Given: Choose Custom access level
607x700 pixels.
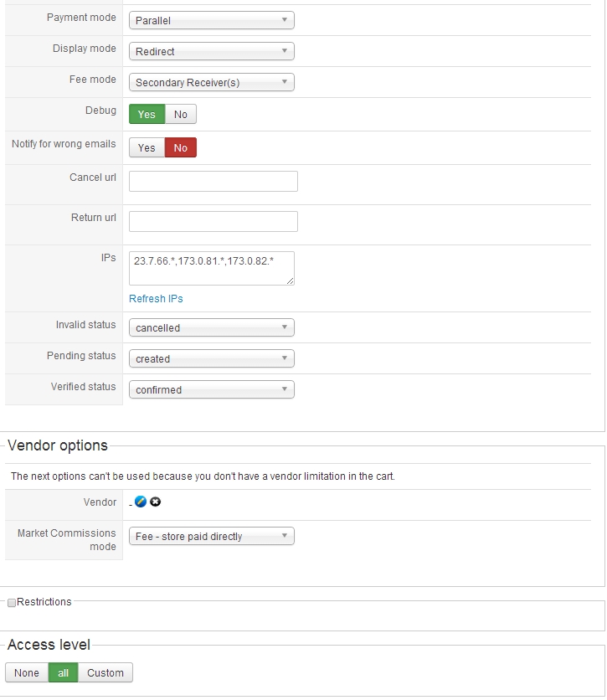Looking at the screenshot, I should 105,672.
